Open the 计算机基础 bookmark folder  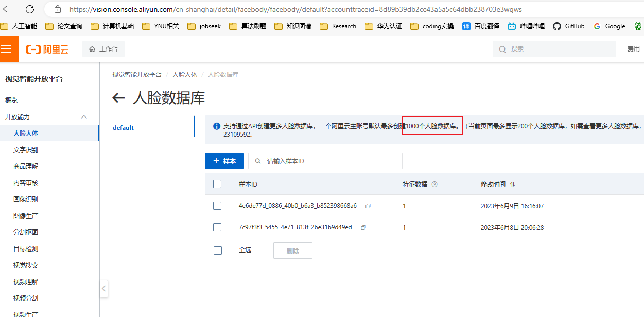pyautogui.click(x=112, y=26)
